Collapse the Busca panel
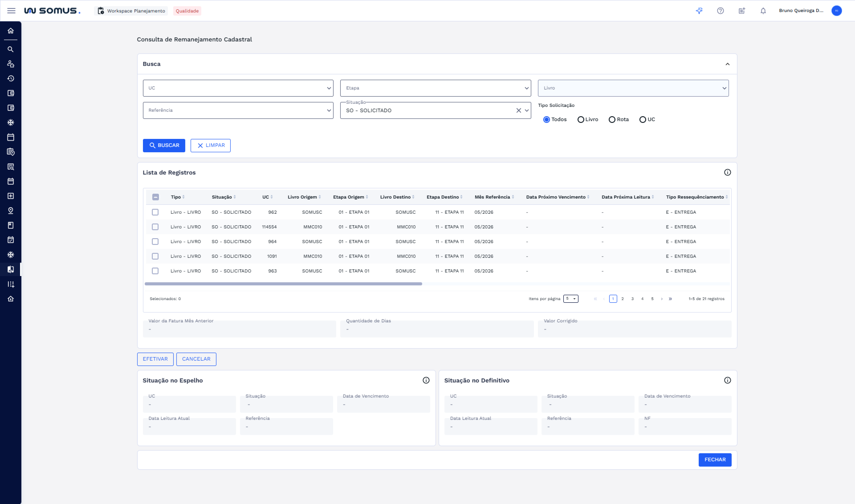The image size is (855, 504). (x=728, y=64)
